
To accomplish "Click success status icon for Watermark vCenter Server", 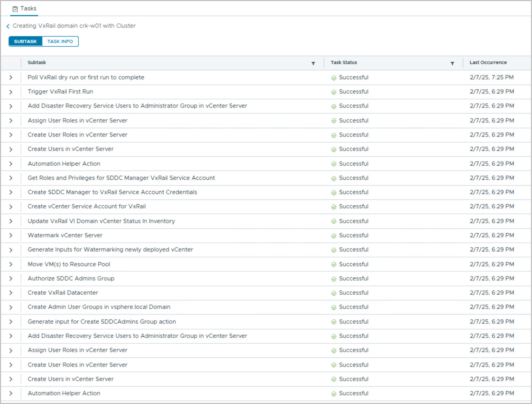I will [x=334, y=236].
